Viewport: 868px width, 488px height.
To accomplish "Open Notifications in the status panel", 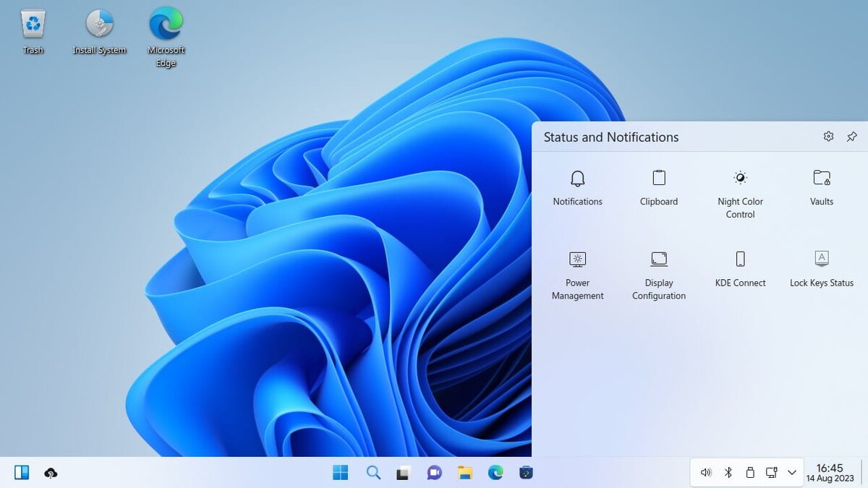I will [x=577, y=188].
